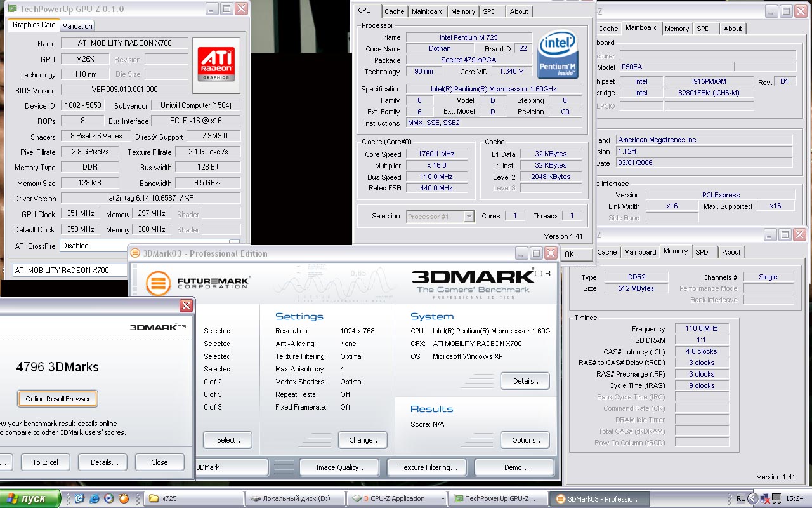
Task: Click Close button in score dialog
Action: 159,462
